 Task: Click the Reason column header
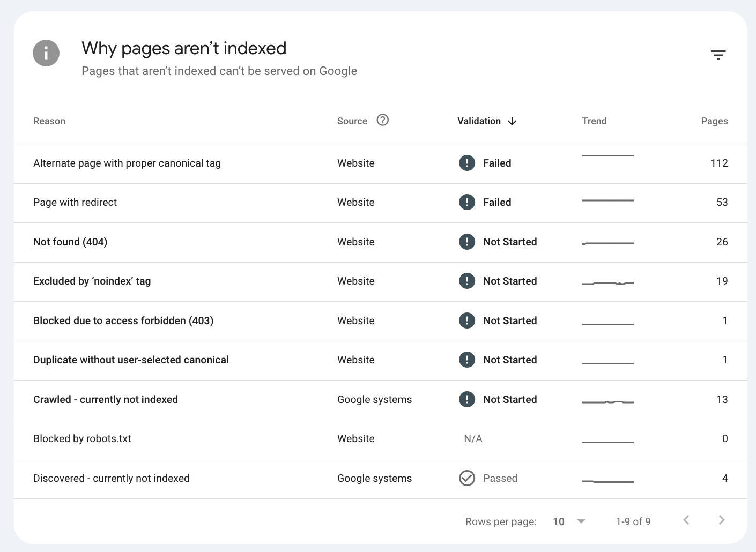(x=49, y=121)
